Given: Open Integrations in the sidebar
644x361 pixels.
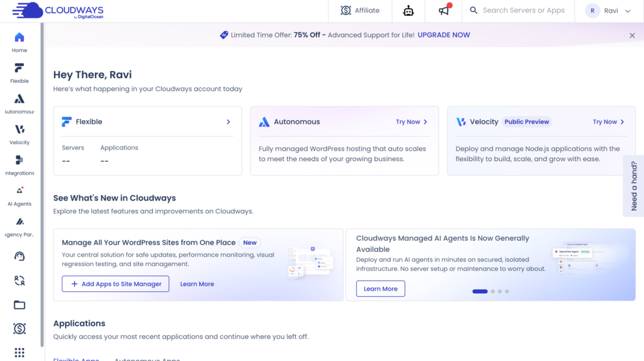Looking at the screenshot, I should point(19,165).
